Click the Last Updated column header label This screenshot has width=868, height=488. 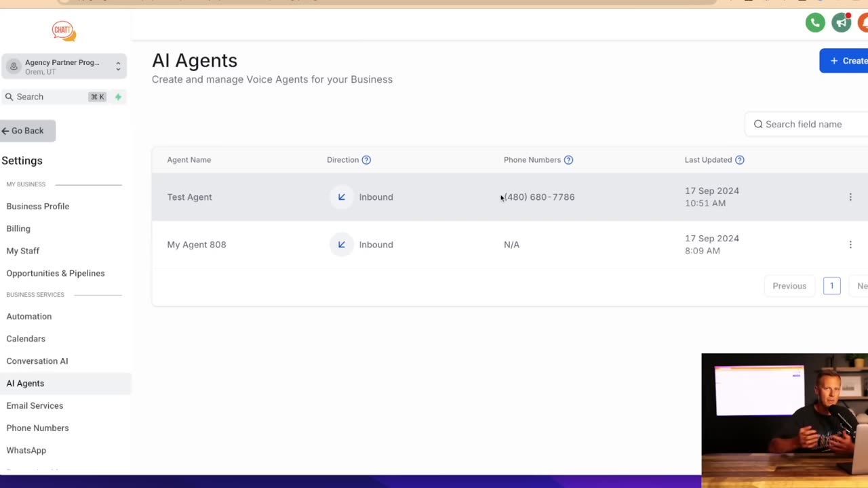[x=708, y=160]
